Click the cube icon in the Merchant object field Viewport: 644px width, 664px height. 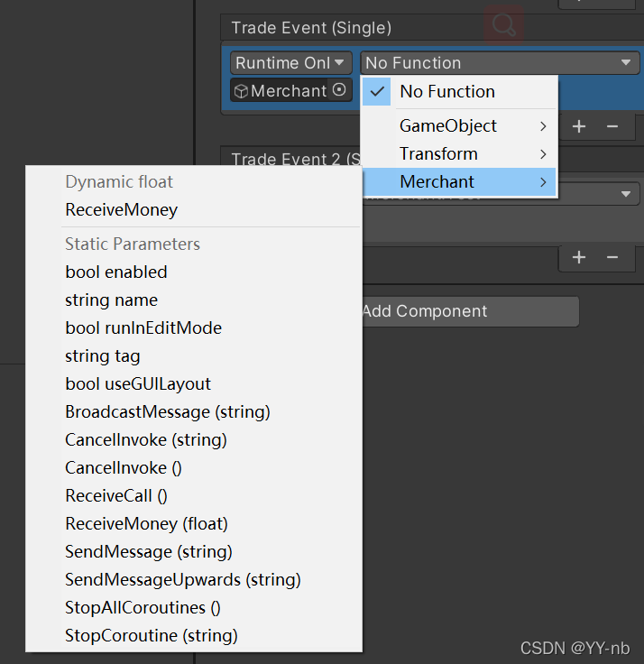tap(241, 90)
